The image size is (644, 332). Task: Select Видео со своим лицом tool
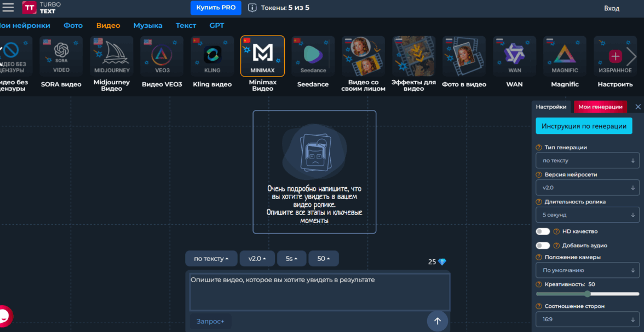tap(364, 63)
